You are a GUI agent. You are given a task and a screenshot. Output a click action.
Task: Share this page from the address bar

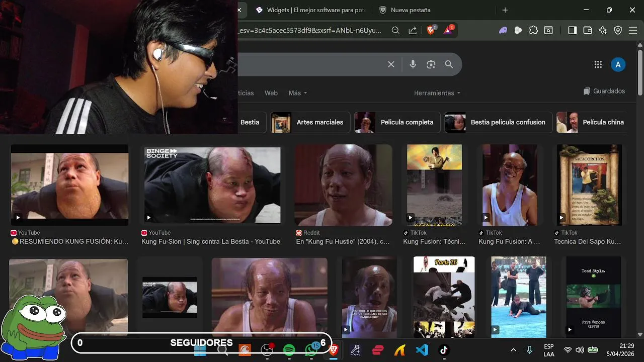[x=413, y=31]
